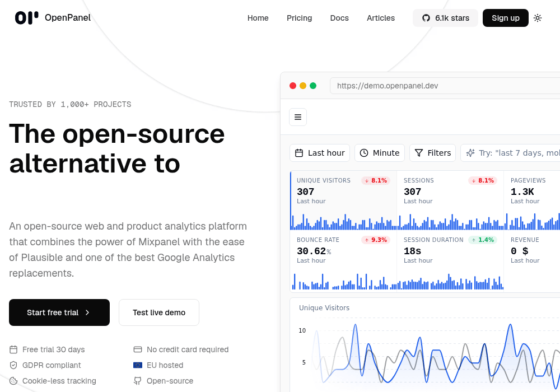The height and width of the screenshot is (392, 560).
Task: Click the "GDPR compliant" label
Action: pos(52,365)
